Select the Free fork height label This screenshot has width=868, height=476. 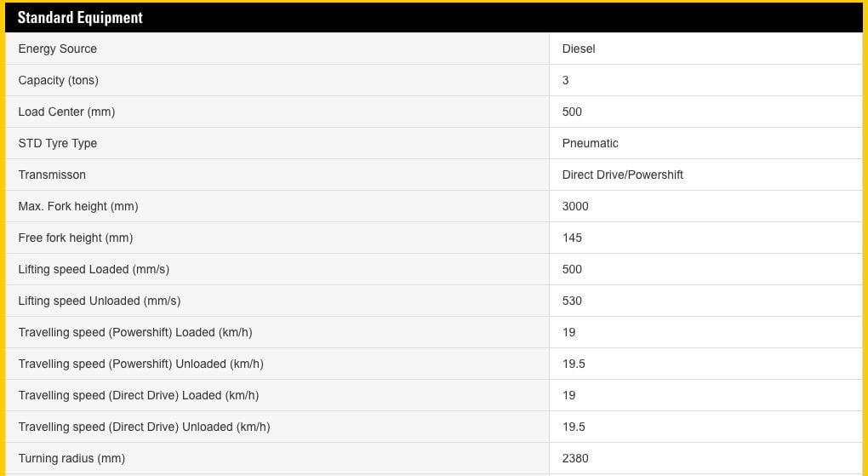click(76, 238)
